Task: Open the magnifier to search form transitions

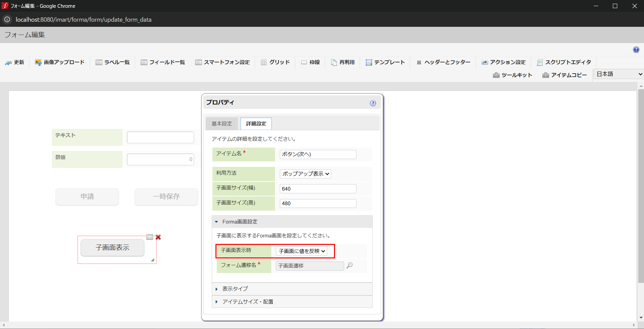Action: [350, 266]
